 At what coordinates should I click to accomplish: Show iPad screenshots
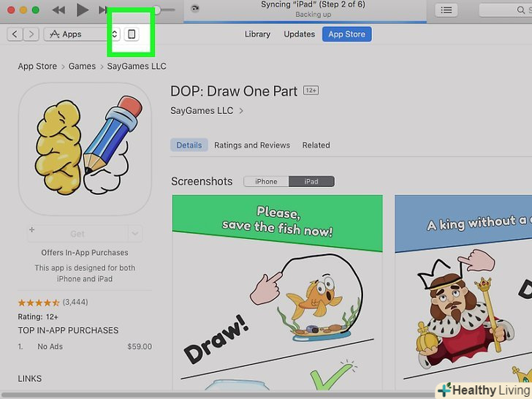click(311, 181)
